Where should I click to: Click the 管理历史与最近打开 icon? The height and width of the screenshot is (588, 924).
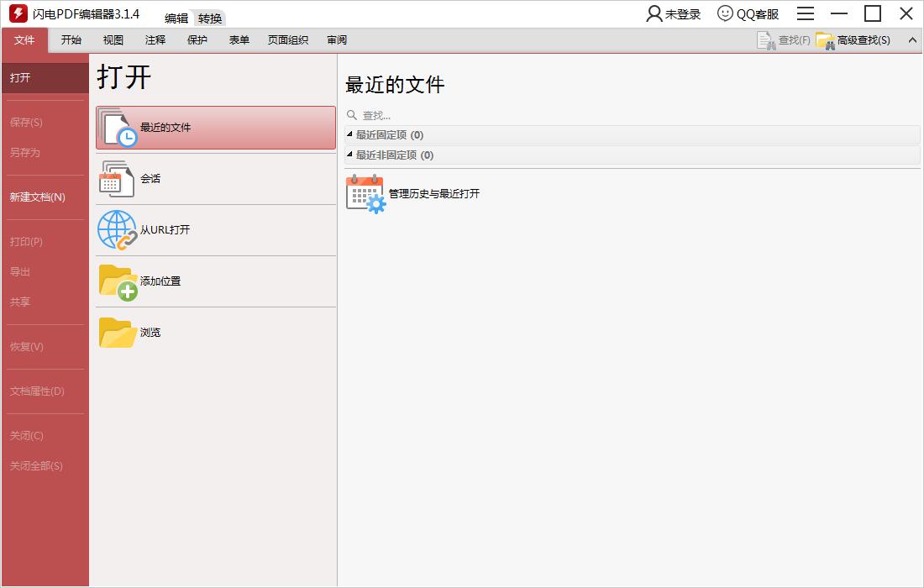[x=364, y=193]
